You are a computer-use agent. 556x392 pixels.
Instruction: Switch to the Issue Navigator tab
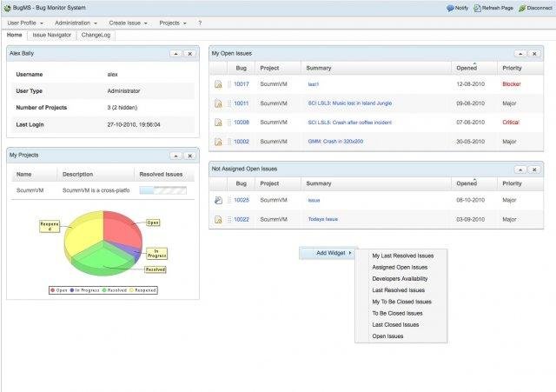(x=52, y=35)
